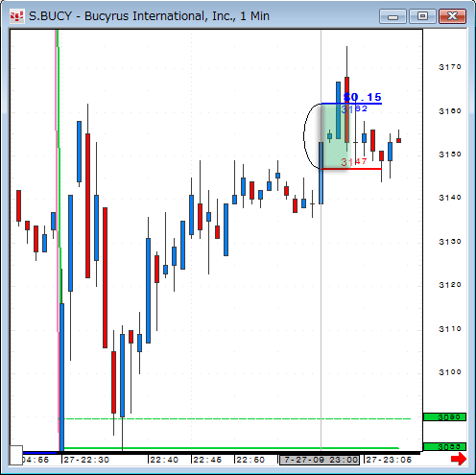Select the 3080 green price marker
The height and width of the screenshot is (475, 476).
(444, 416)
